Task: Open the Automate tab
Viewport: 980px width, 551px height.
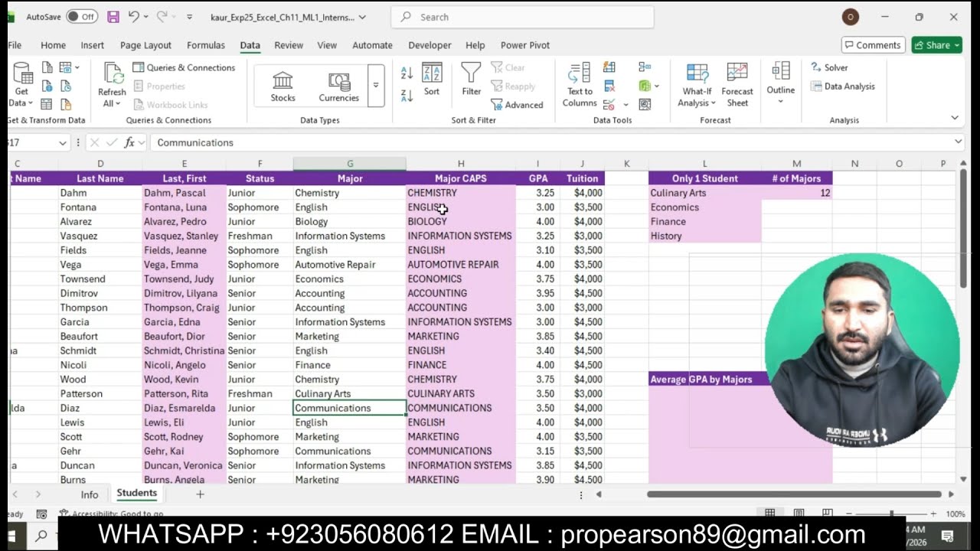Action: (372, 45)
